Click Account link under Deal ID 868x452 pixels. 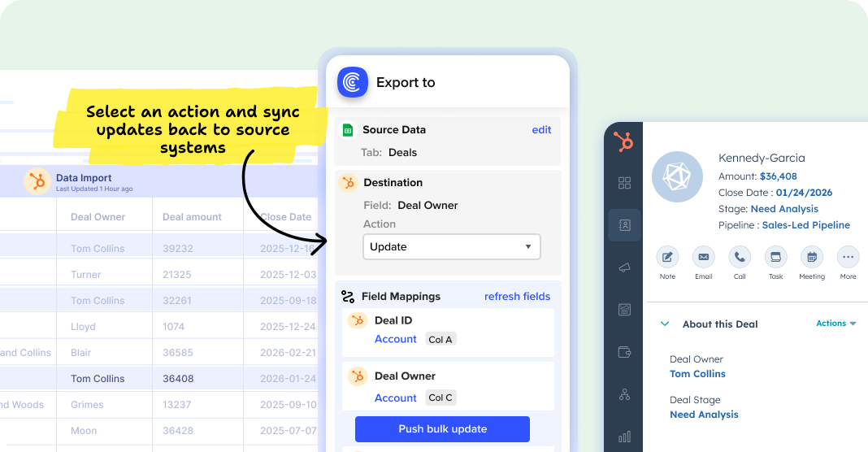tap(395, 339)
